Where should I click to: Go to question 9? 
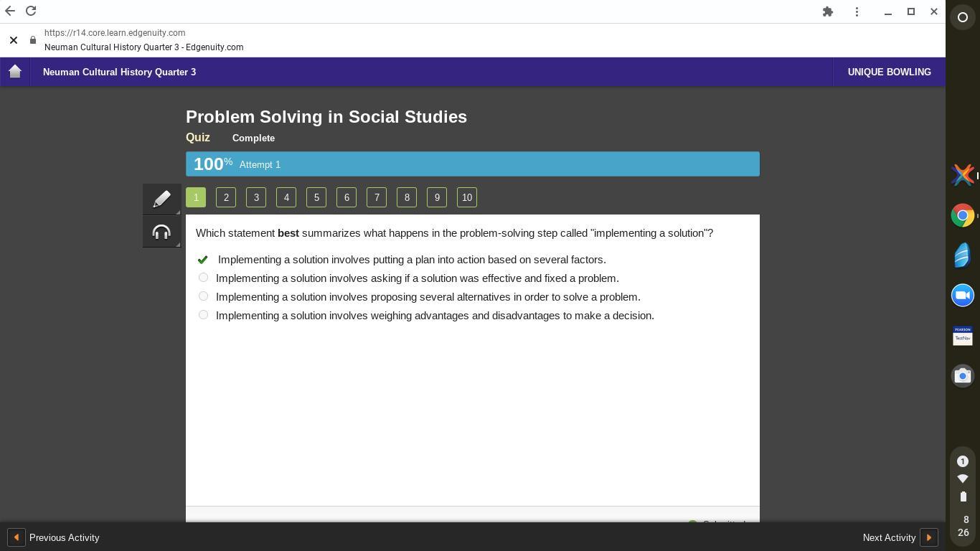coord(437,197)
